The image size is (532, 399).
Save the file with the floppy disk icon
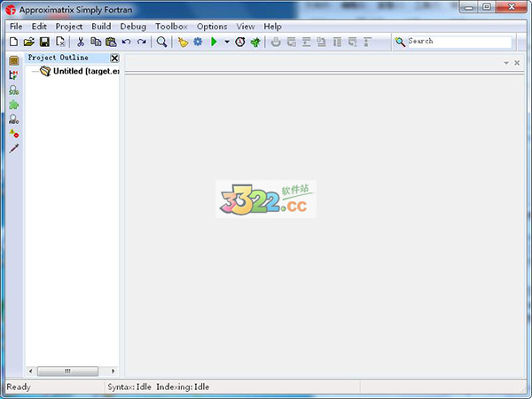coord(44,42)
